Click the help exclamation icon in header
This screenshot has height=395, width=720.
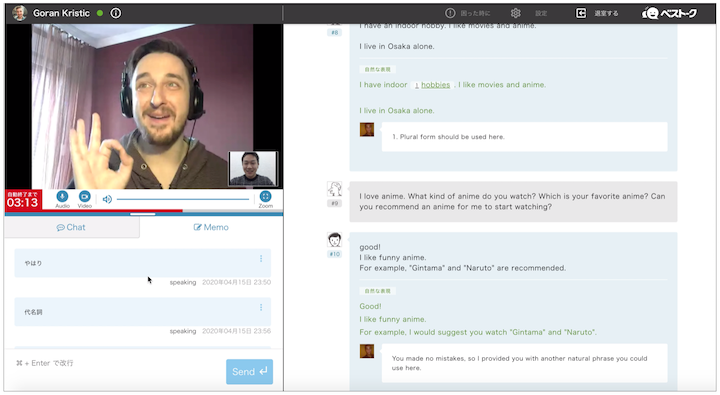pyautogui.click(x=450, y=13)
